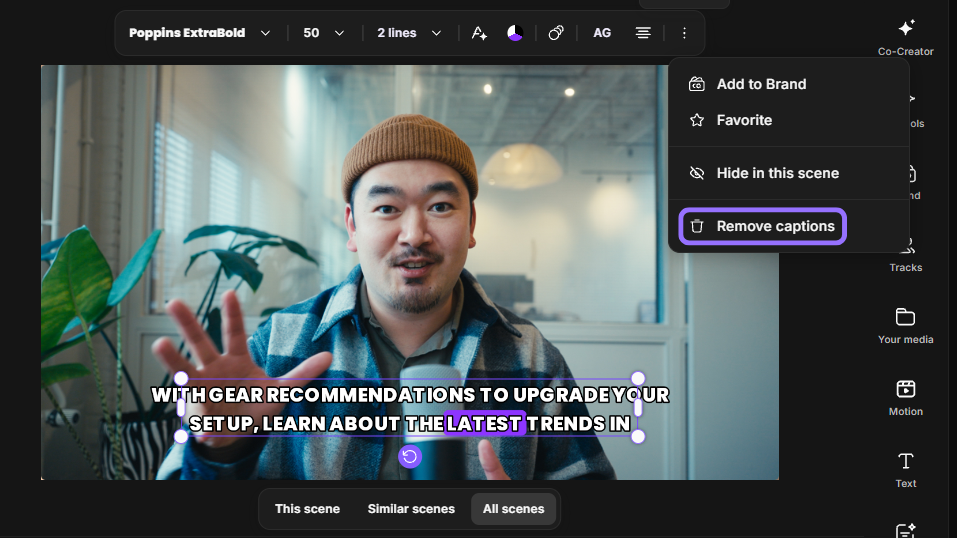The image size is (957, 538).
Task: Select the This scene tab
Action: (x=308, y=509)
